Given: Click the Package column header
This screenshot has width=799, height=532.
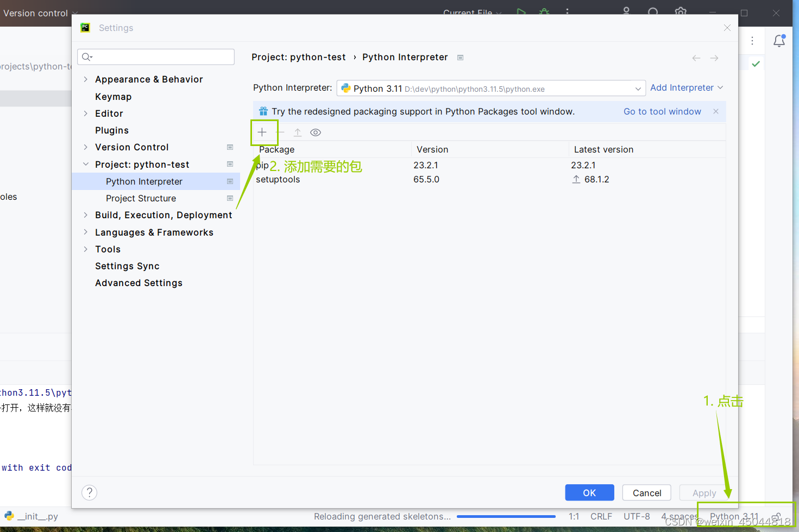Looking at the screenshot, I should pyautogui.click(x=332, y=149).
